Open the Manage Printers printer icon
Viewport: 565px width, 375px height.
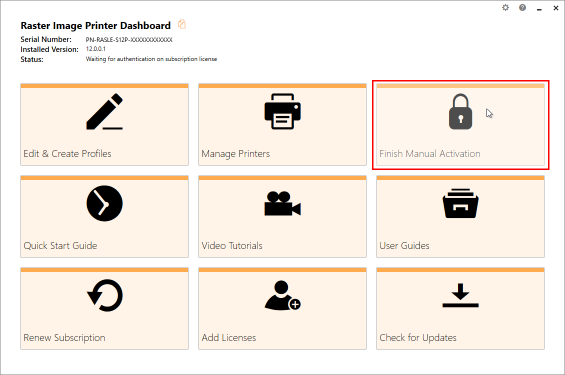282,111
